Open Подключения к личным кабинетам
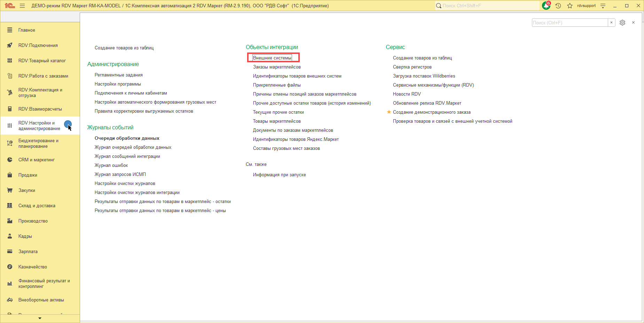This screenshot has height=323, width=644. point(131,93)
